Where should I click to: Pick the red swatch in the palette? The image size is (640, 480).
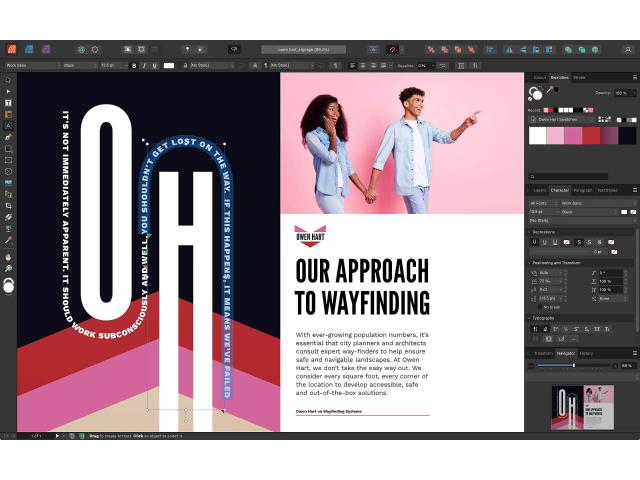[592, 136]
